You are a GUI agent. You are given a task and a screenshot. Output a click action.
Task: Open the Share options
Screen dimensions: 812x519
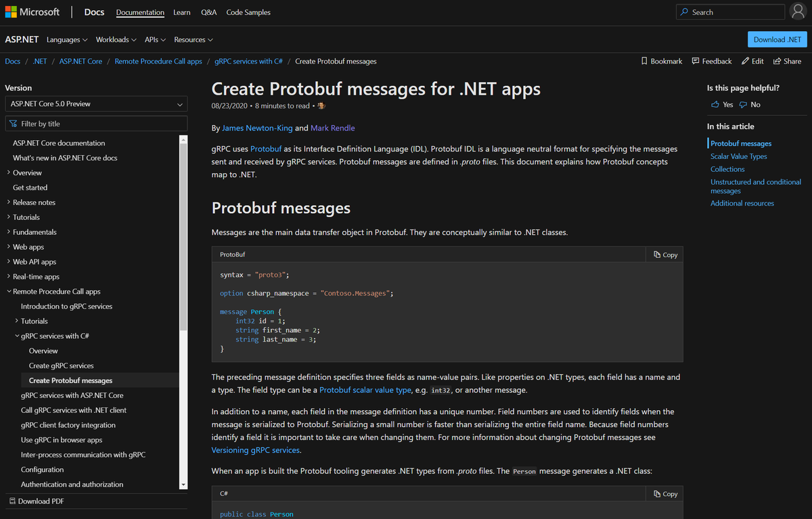[x=786, y=61]
